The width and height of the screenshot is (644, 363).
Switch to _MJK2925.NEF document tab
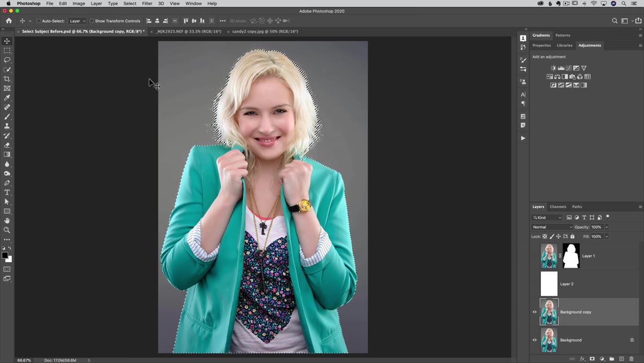point(189,32)
